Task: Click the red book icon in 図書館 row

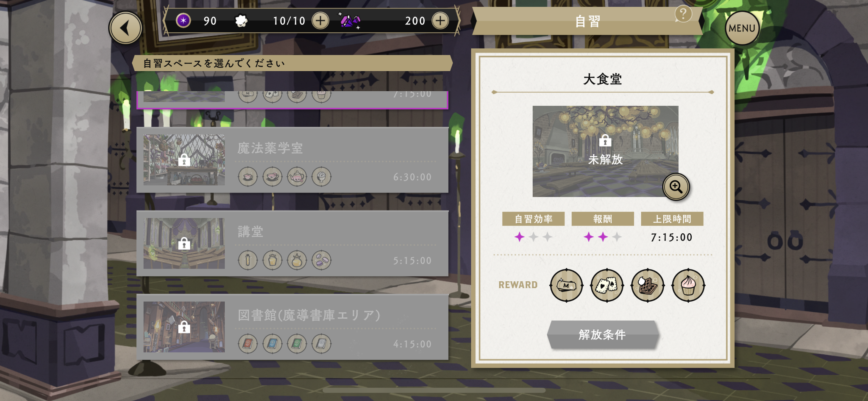Action: point(248,344)
